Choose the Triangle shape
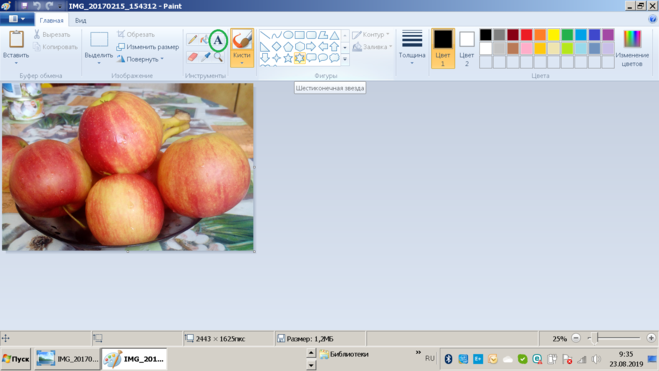This screenshot has width=659, height=371. 334,35
